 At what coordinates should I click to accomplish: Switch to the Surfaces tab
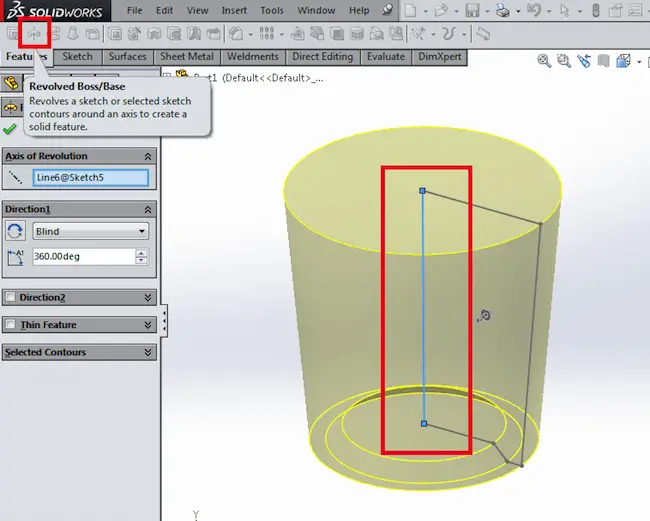pyautogui.click(x=128, y=57)
